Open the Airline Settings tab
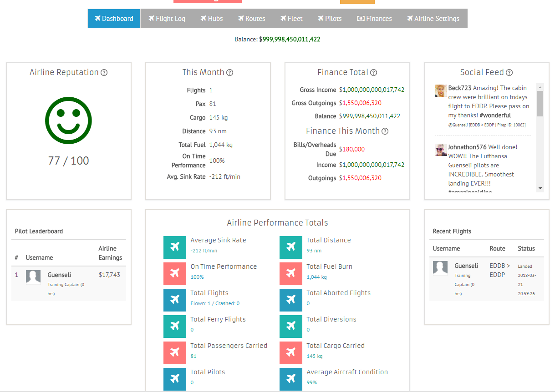555x392 pixels. [x=433, y=19]
